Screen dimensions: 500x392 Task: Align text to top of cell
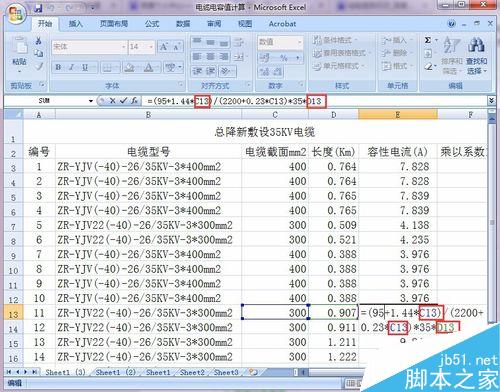tap(197, 41)
